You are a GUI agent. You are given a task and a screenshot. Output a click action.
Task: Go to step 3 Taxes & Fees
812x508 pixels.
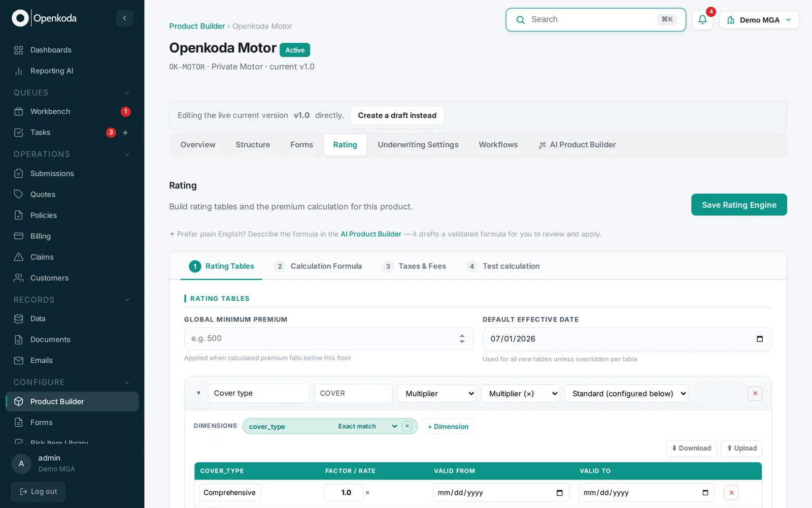point(414,266)
